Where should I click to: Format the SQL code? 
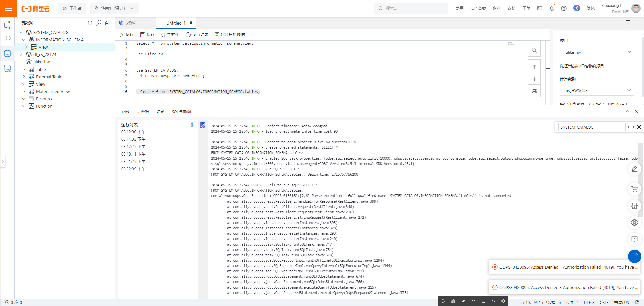(x=170, y=35)
